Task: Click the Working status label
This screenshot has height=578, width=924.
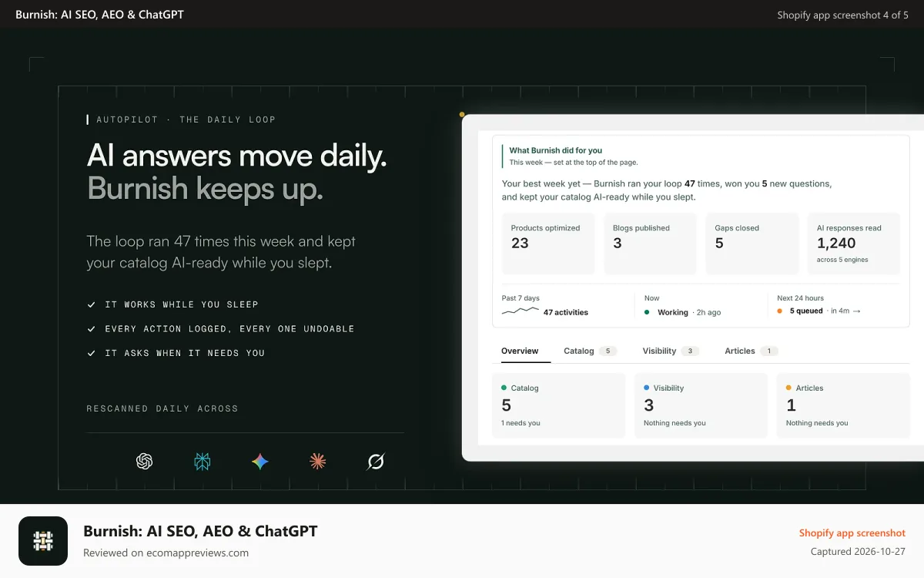Action: tap(673, 312)
